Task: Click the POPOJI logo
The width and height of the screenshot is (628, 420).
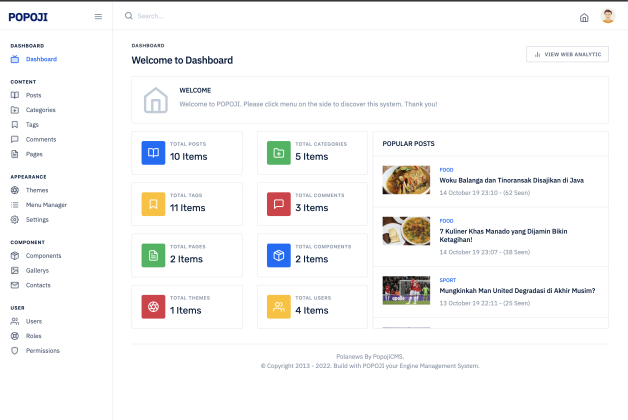Action: (x=28, y=17)
